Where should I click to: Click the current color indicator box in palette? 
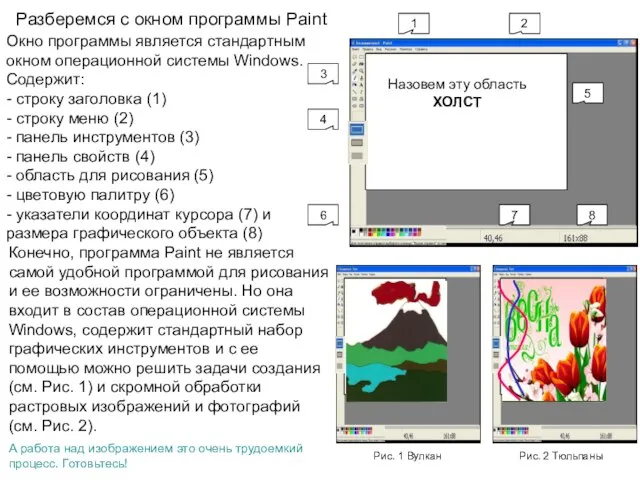(355, 232)
